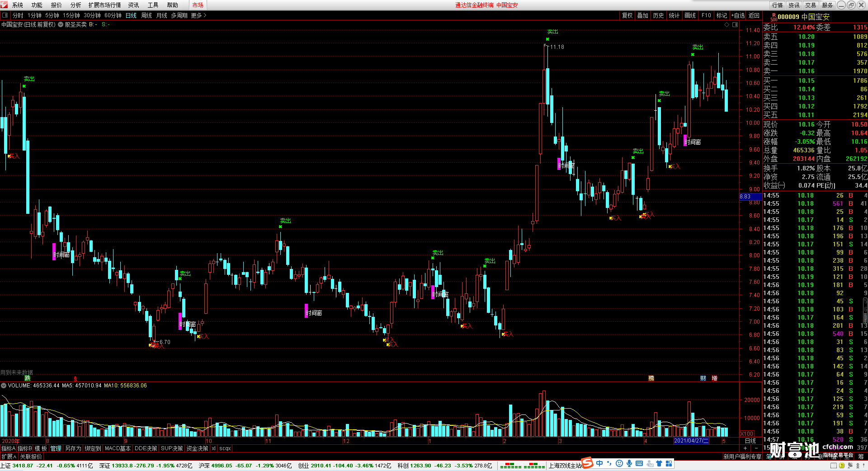Screen dimensions: 868x471
Task: Click the stock name 000009 中国宝安 header
Action: click(804, 17)
